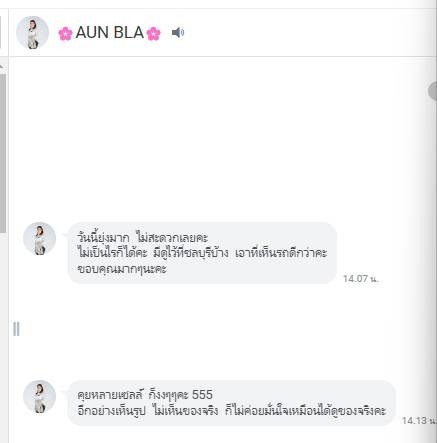Click the AUN BLA chat name title
437x443 pixels.
[109, 33]
